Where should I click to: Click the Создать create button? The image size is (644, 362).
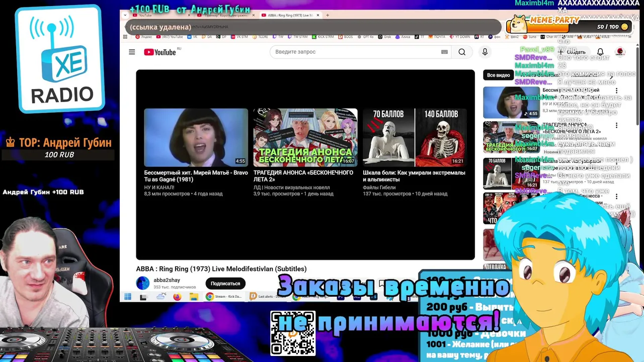click(572, 52)
